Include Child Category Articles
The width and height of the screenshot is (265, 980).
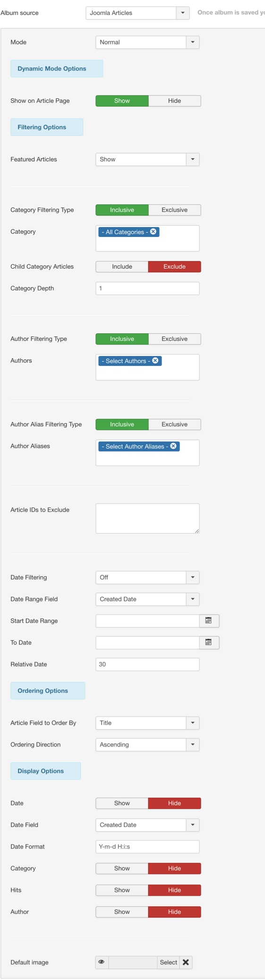[x=122, y=267]
